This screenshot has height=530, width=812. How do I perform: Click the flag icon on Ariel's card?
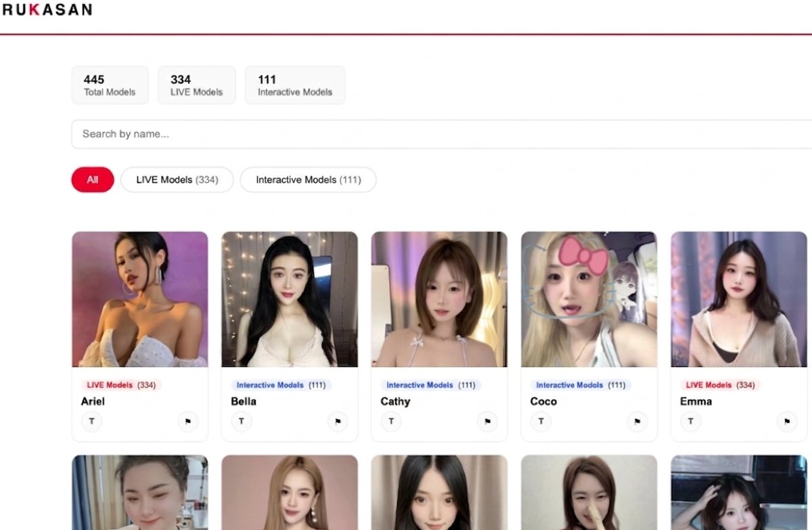click(x=188, y=421)
